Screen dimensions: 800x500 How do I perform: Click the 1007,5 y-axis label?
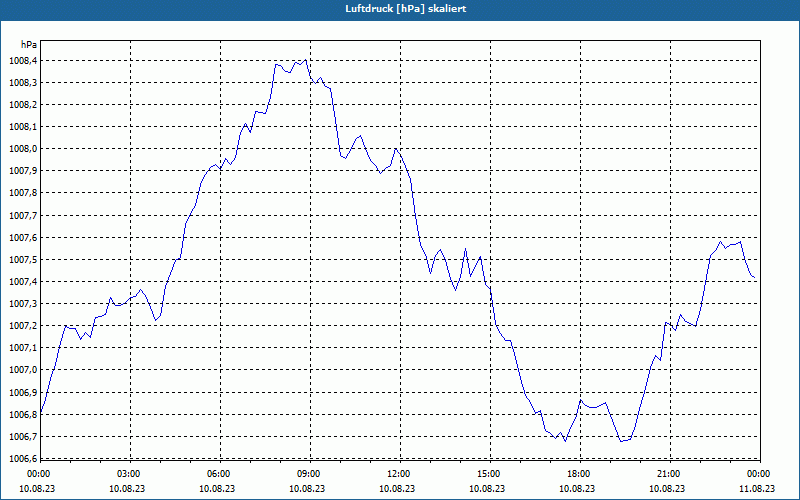23,260
